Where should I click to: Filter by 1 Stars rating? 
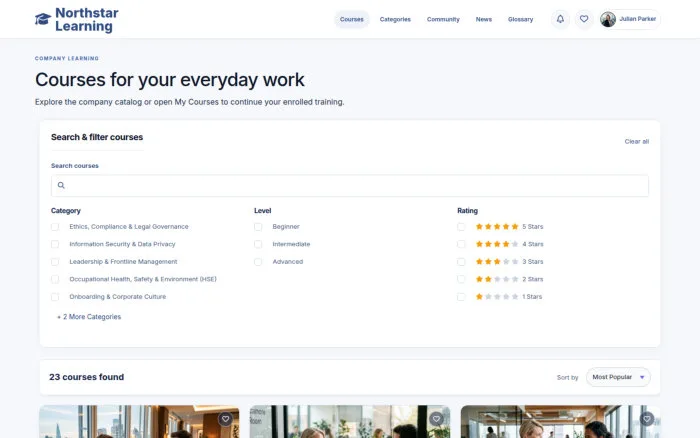(x=461, y=296)
